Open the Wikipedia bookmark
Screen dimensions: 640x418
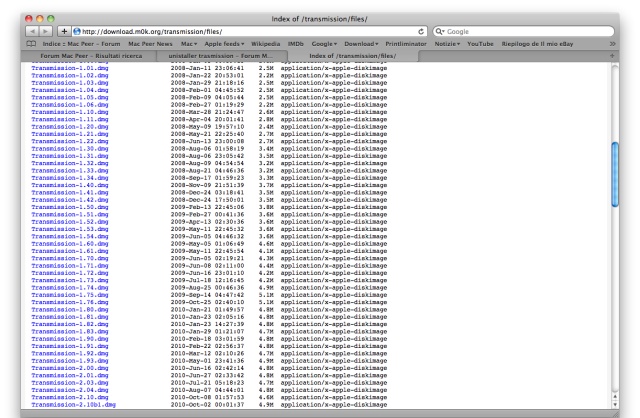coord(265,44)
